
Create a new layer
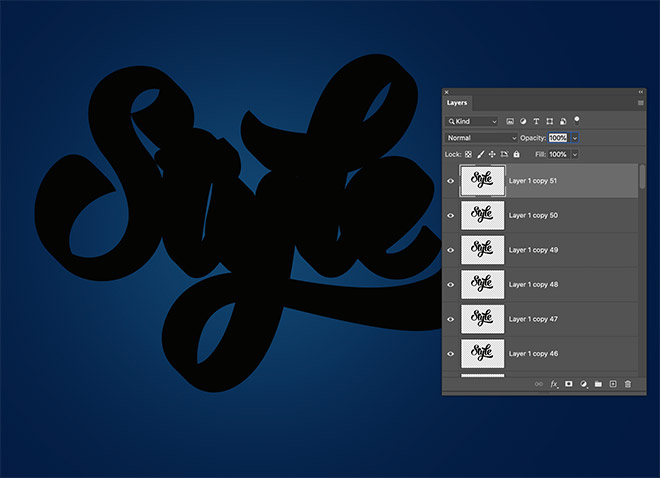click(613, 384)
